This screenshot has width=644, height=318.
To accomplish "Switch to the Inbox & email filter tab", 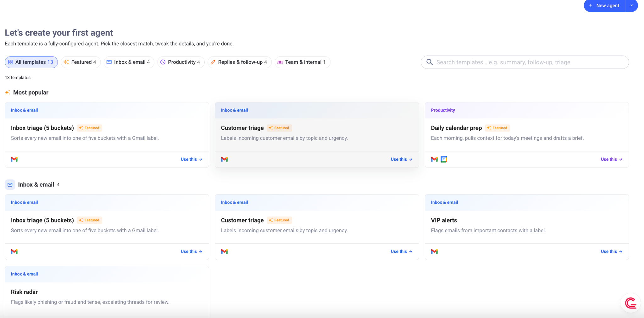I will (129, 62).
